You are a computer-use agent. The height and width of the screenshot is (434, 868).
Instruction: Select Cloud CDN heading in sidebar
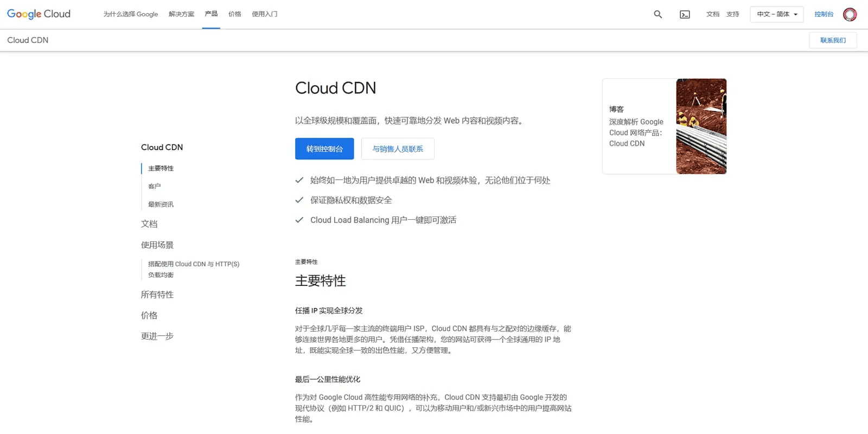162,147
